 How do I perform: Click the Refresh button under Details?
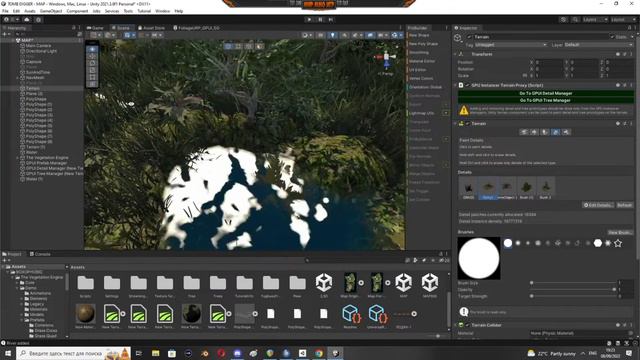click(x=624, y=205)
